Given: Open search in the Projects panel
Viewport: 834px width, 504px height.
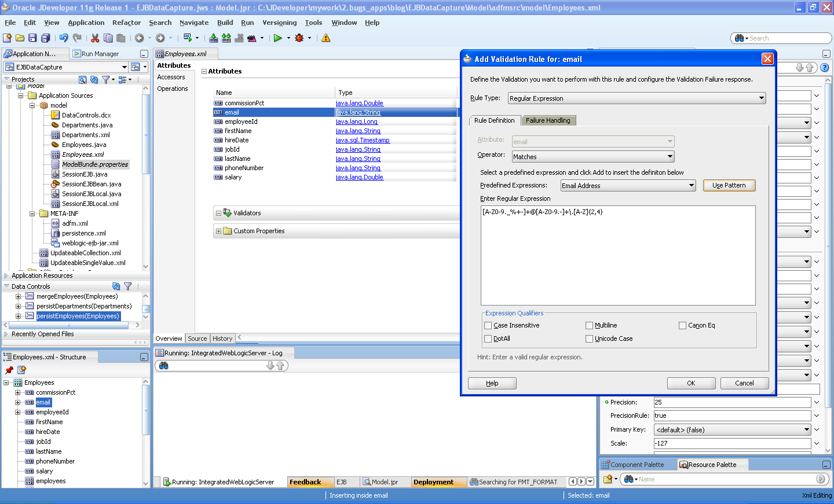Looking at the screenshot, I should click(x=83, y=80).
